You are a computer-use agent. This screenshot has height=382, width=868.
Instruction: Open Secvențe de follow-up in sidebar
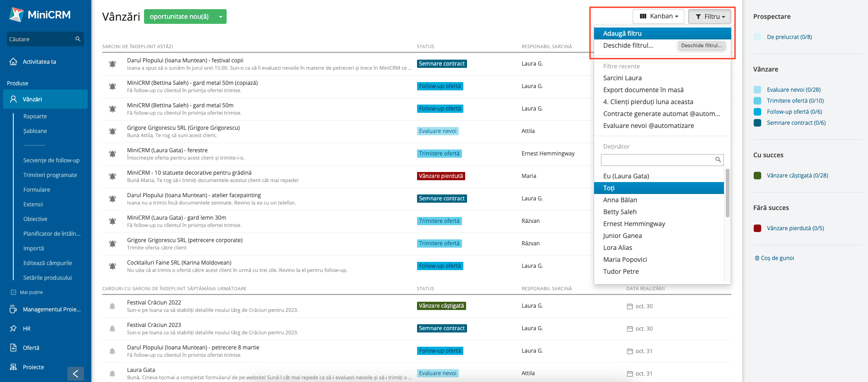[x=51, y=161]
